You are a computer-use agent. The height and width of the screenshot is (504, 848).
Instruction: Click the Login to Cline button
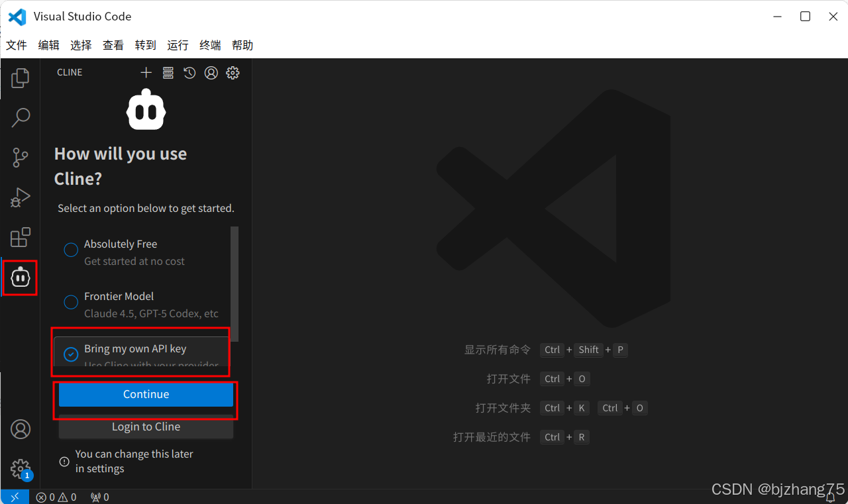[145, 427]
